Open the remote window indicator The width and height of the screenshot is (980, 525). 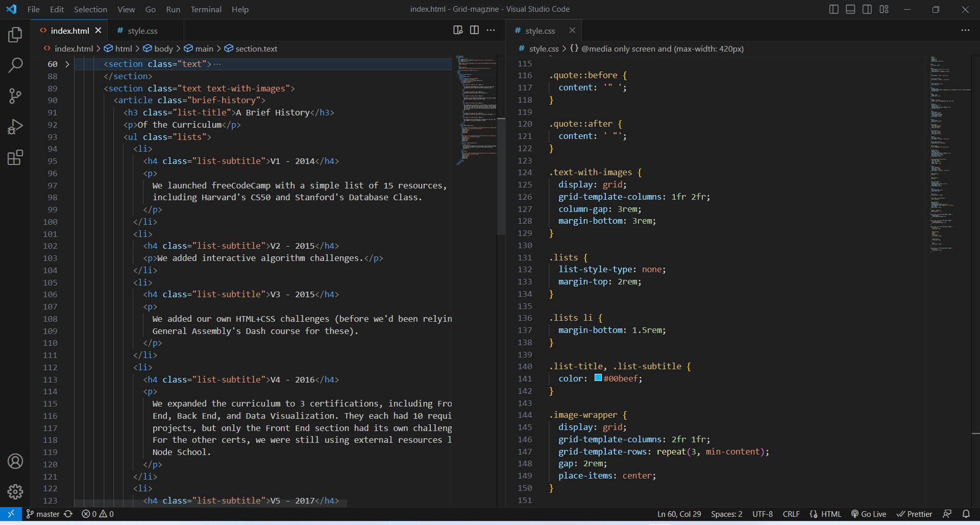point(10,514)
